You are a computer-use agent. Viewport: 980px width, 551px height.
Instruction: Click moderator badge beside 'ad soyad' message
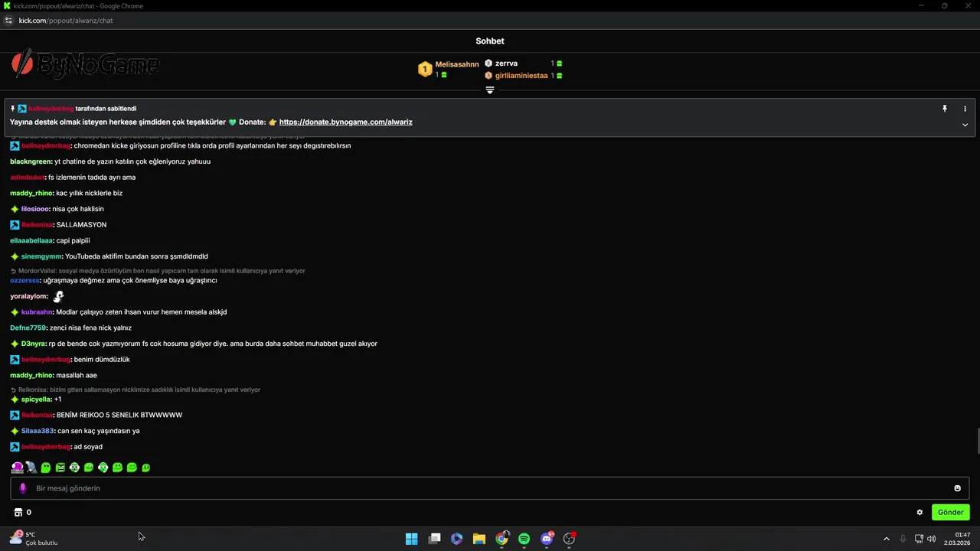click(15, 447)
